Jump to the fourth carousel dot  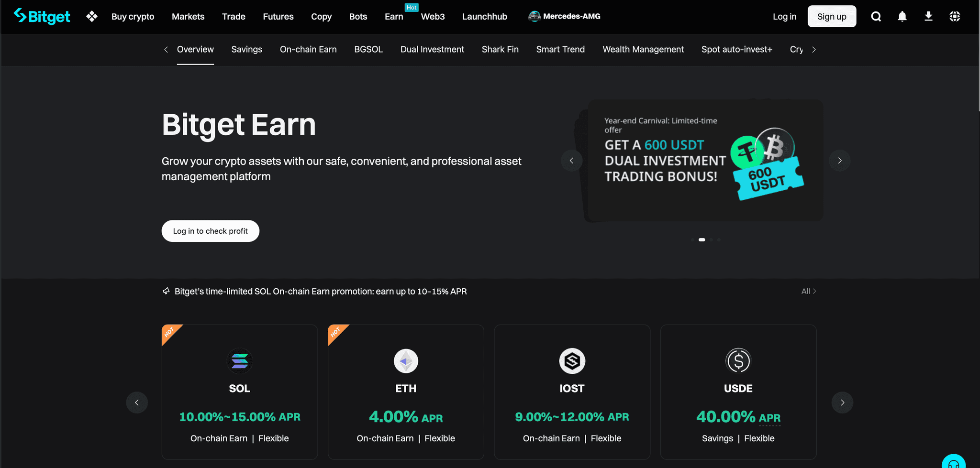[x=719, y=240]
